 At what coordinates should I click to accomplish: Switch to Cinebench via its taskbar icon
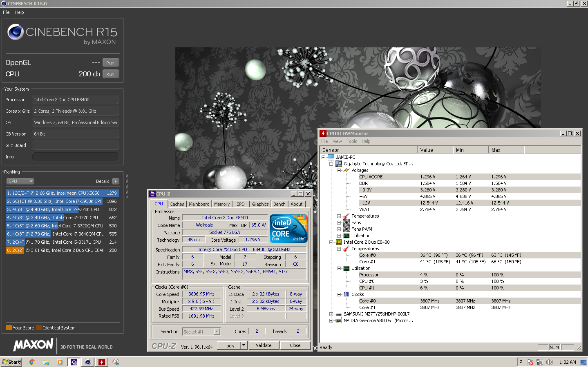point(88,362)
